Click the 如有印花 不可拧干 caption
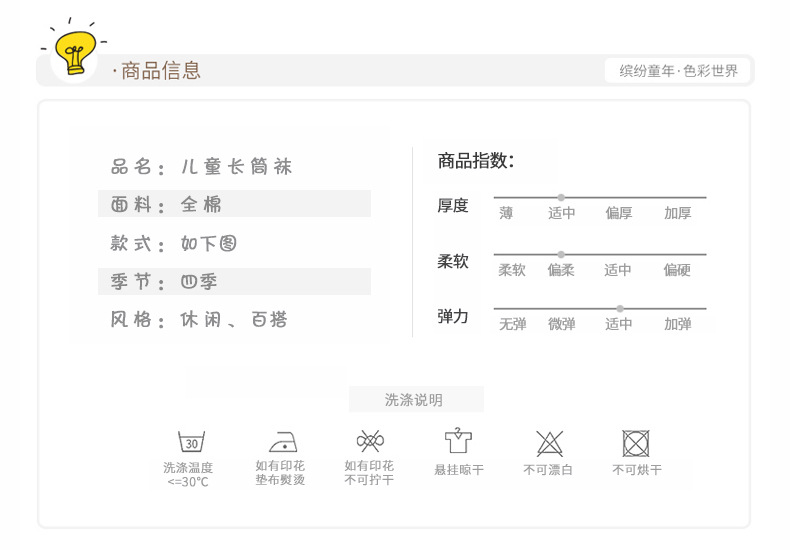 coord(369,472)
